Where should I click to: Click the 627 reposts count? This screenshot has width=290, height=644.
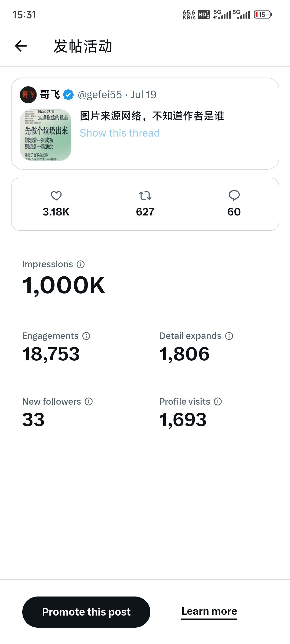pyautogui.click(x=145, y=212)
